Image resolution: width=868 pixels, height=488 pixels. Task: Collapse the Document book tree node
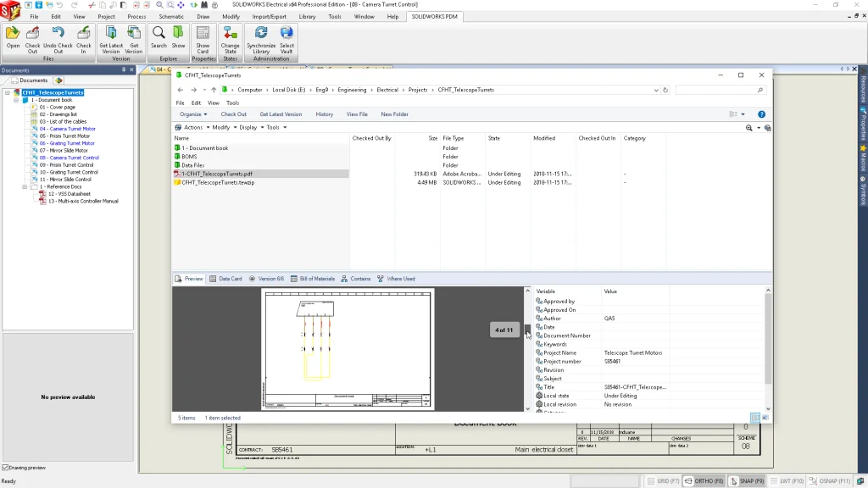point(16,100)
